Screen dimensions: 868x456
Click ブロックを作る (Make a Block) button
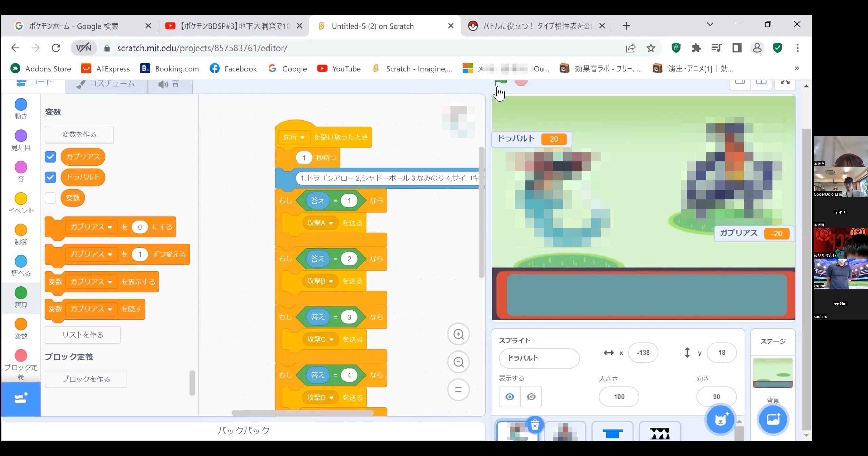coord(86,379)
